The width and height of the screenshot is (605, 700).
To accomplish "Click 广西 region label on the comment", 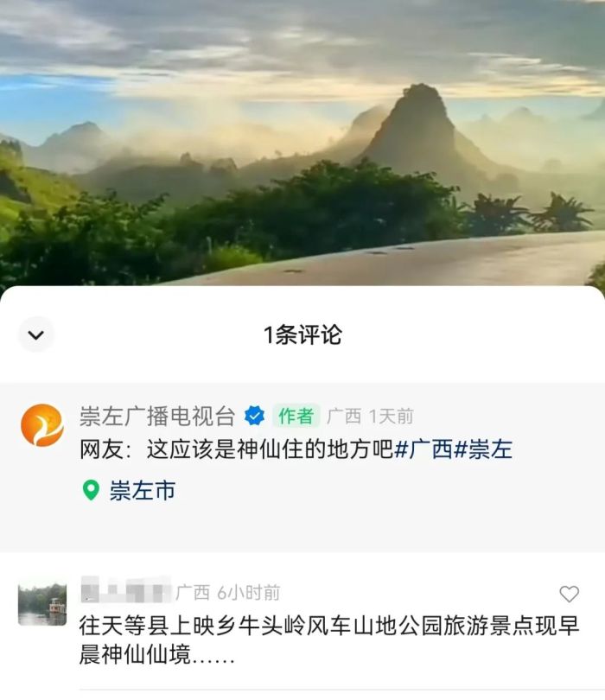I will pyautogui.click(x=193, y=593).
